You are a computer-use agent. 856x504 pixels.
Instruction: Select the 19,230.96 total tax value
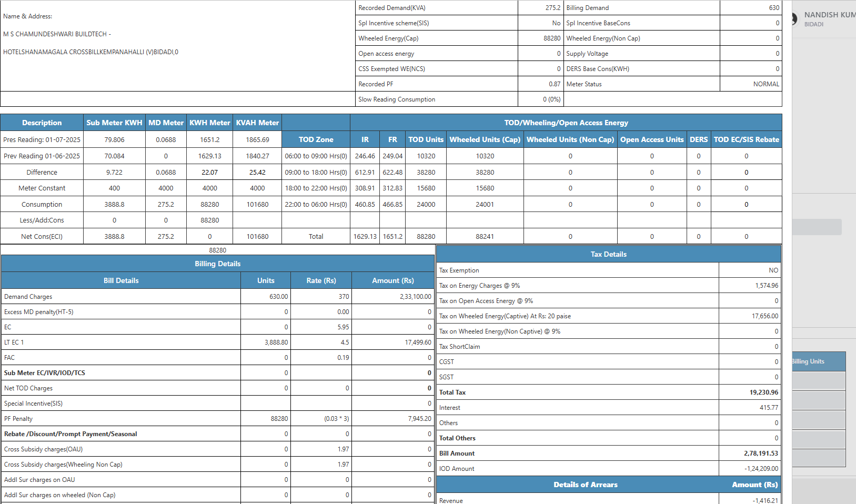point(764,392)
